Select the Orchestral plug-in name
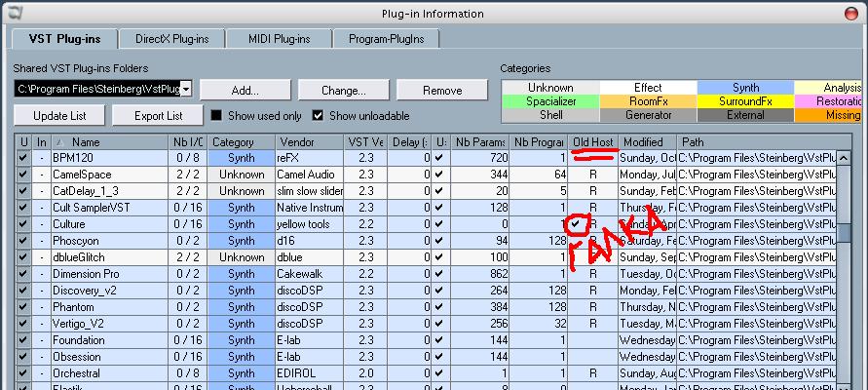The image size is (868, 390). pyautogui.click(x=76, y=373)
